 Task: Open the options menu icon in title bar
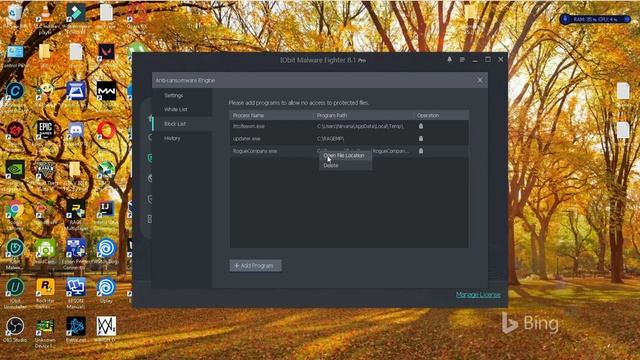(x=462, y=60)
